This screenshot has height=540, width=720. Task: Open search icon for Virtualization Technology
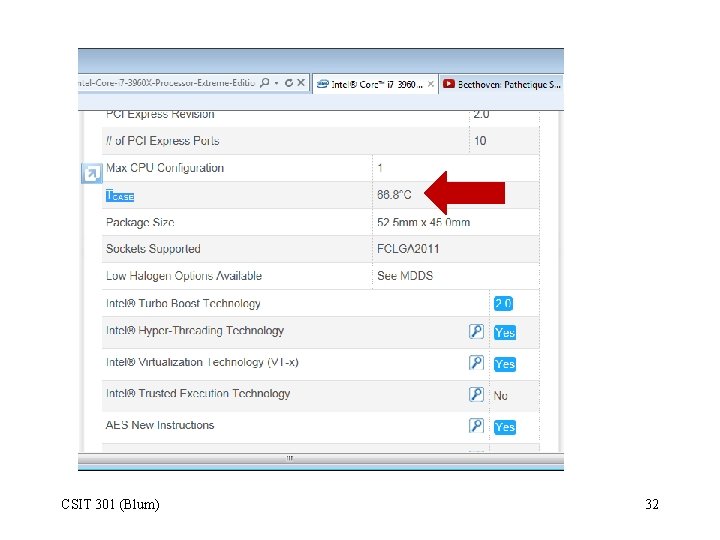pyautogui.click(x=477, y=363)
